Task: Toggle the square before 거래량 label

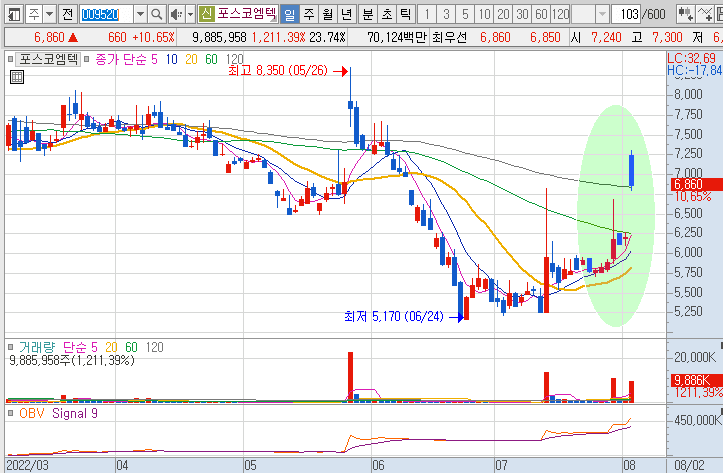Action: 10,347
